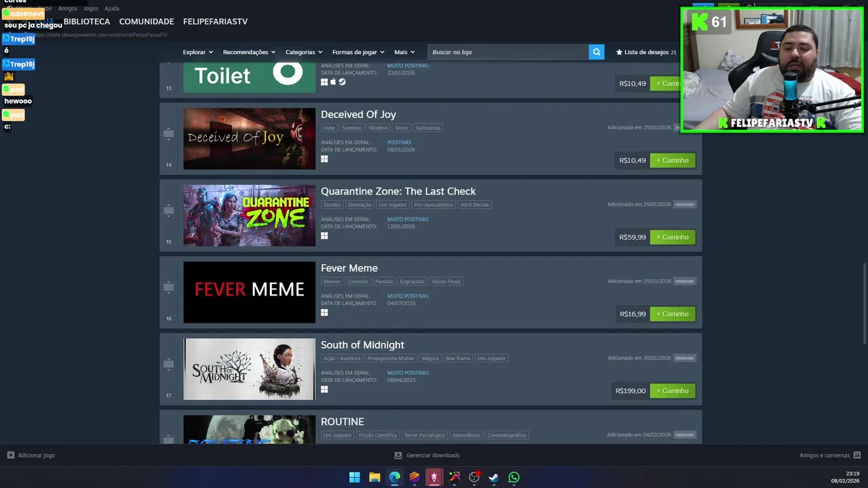868x488 pixels.
Task: Select the Indie tag on Deceived Of Joy
Action: [x=329, y=127]
